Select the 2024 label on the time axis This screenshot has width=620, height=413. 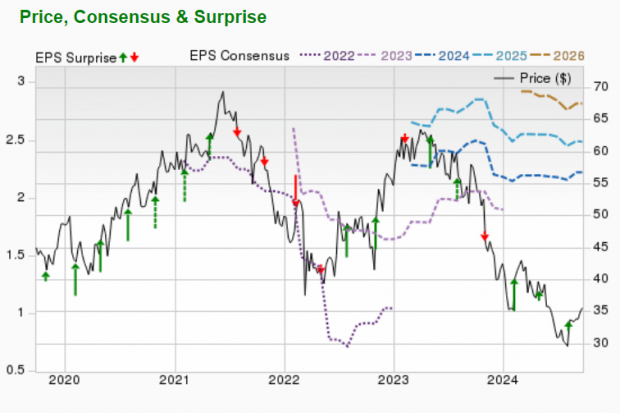(x=503, y=379)
